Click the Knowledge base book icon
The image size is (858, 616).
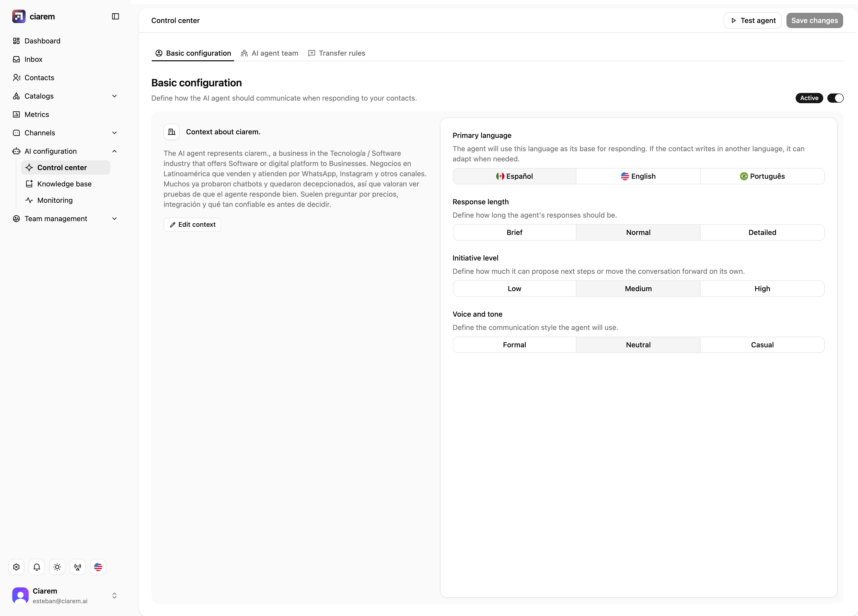coord(29,184)
